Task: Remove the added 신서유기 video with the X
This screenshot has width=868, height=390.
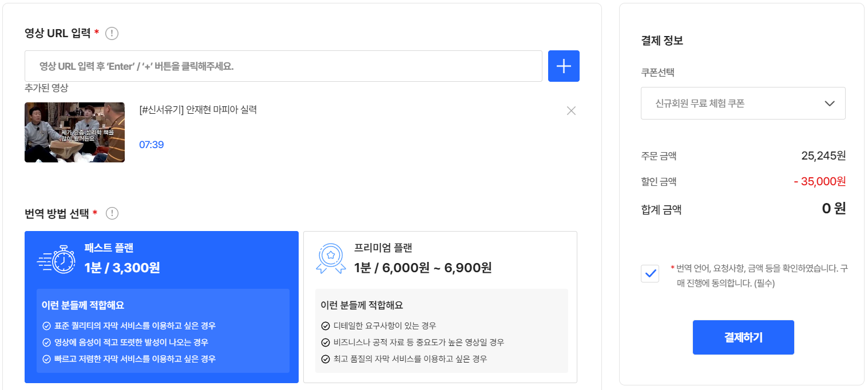Action: coord(570,110)
